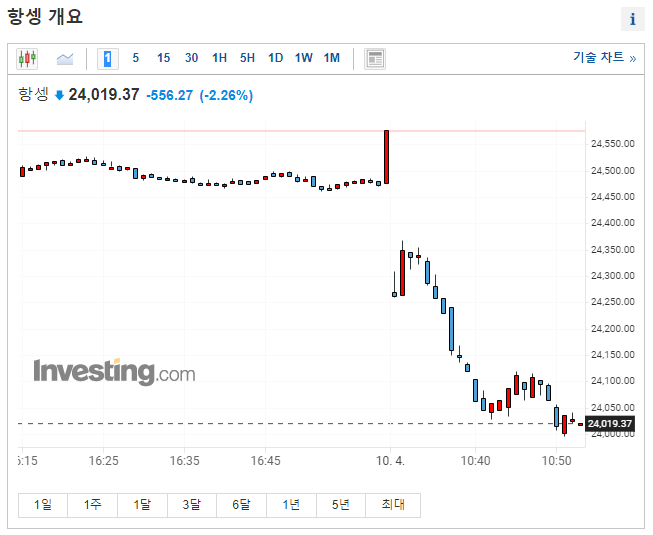Switch to the area line chart icon

click(65, 59)
